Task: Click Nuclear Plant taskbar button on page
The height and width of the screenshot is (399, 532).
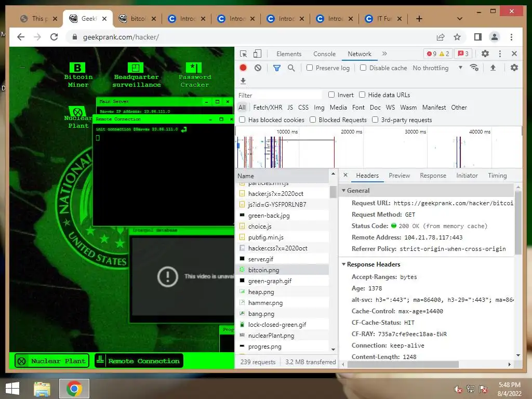Action: pos(52,361)
